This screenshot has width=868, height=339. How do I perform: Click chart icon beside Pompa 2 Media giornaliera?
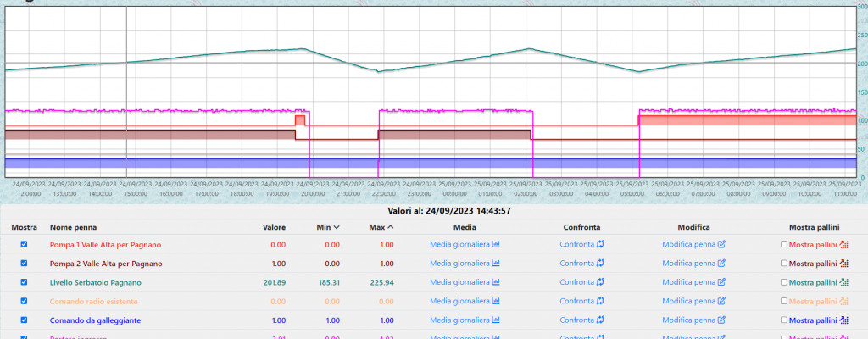pyautogui.click(x=495, y=263)
